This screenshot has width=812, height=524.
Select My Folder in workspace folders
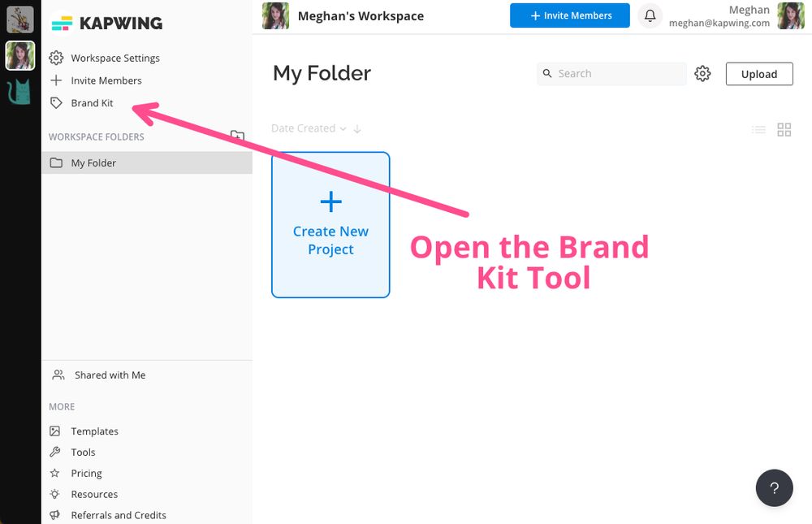[x=93, y=162]
